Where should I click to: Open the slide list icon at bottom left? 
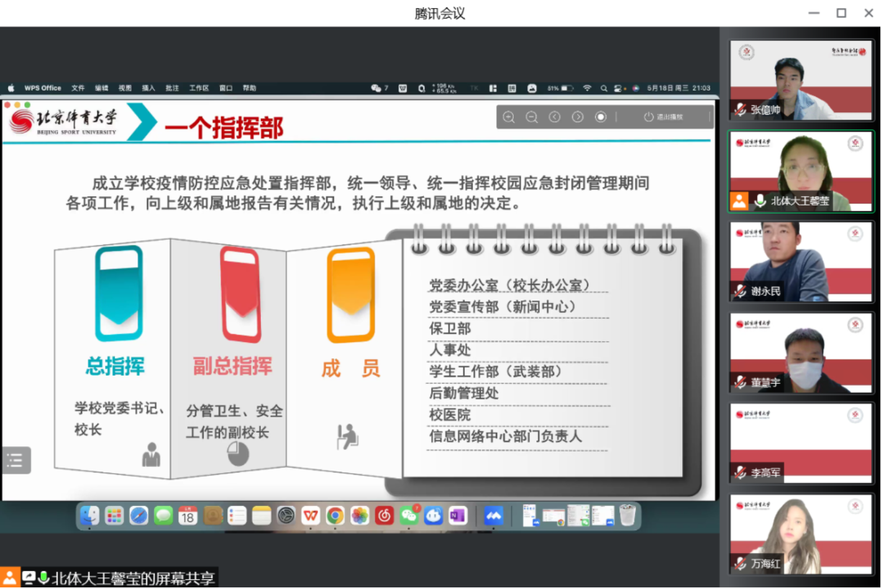coord(15,460)
